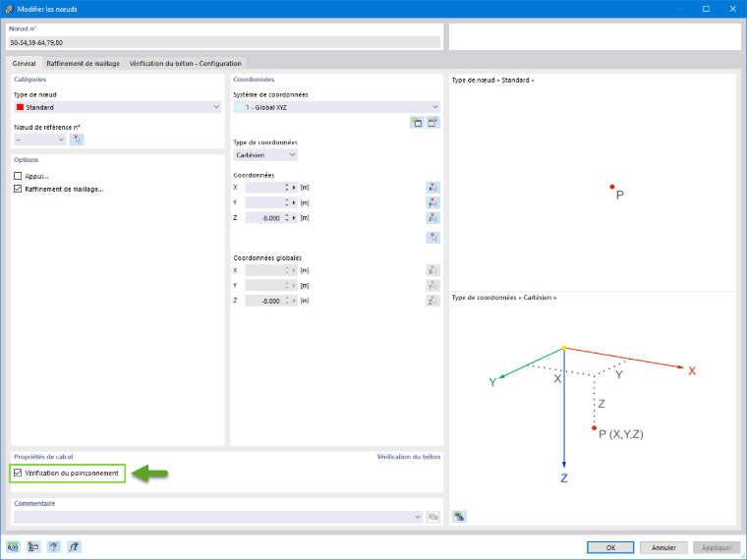The width and height of the screenshot is (747, 560).
Task: Click Z coordinate field -8.000
Action: pyautogui.click(x=264, y=218)
